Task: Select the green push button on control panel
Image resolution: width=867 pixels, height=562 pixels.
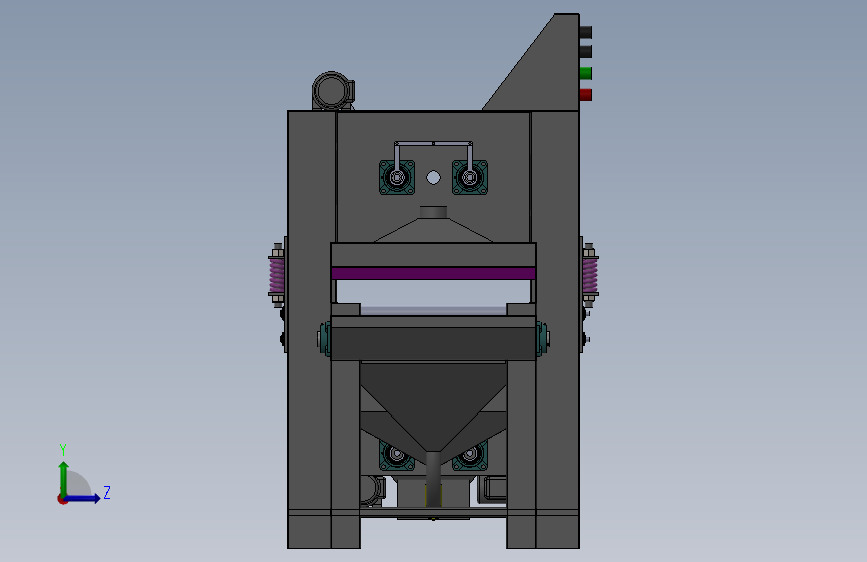Action: point(586,72)
